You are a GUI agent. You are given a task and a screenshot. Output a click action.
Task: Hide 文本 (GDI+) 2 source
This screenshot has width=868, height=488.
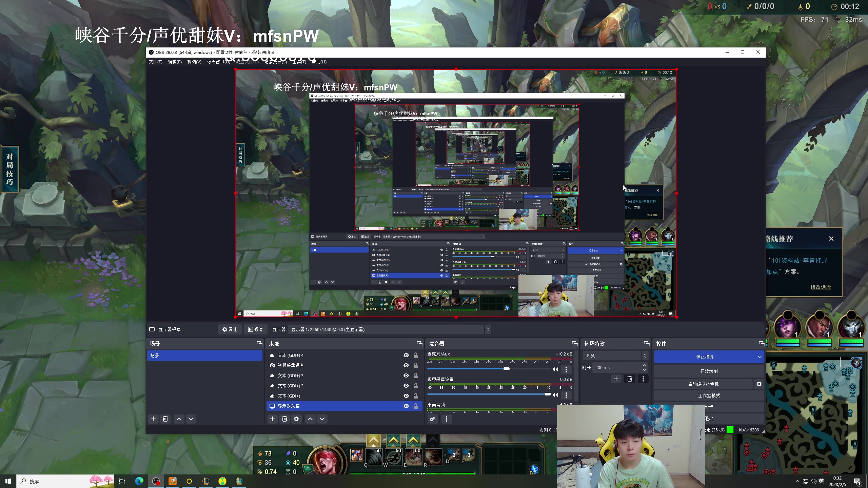click(x=406, y=386)
